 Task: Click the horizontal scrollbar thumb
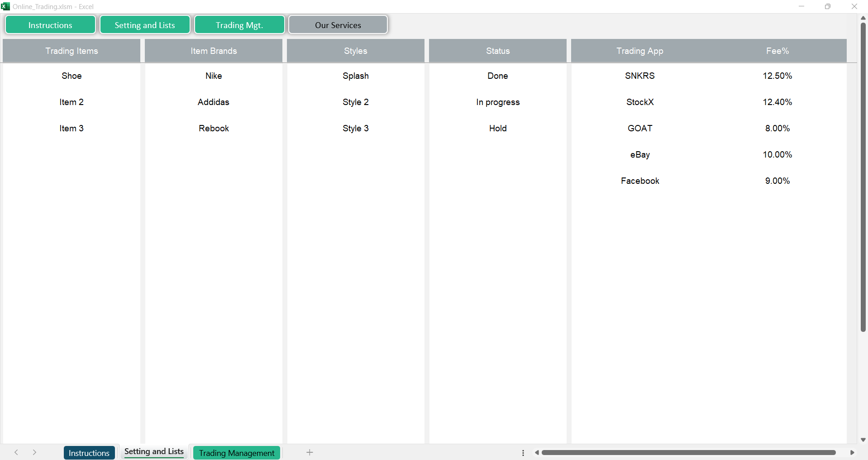coord(688,452)
